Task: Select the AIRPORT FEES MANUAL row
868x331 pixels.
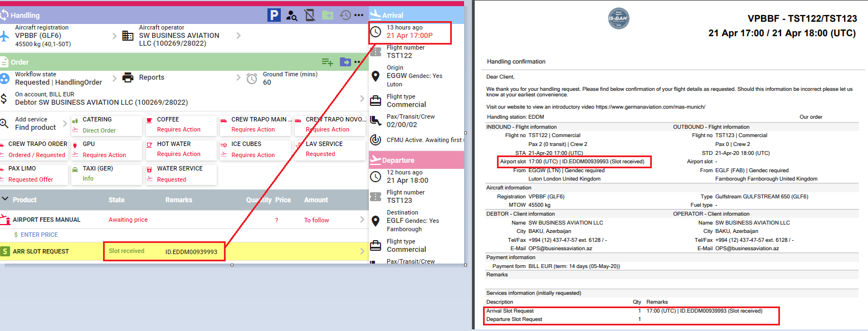Action: coord(184,220)
